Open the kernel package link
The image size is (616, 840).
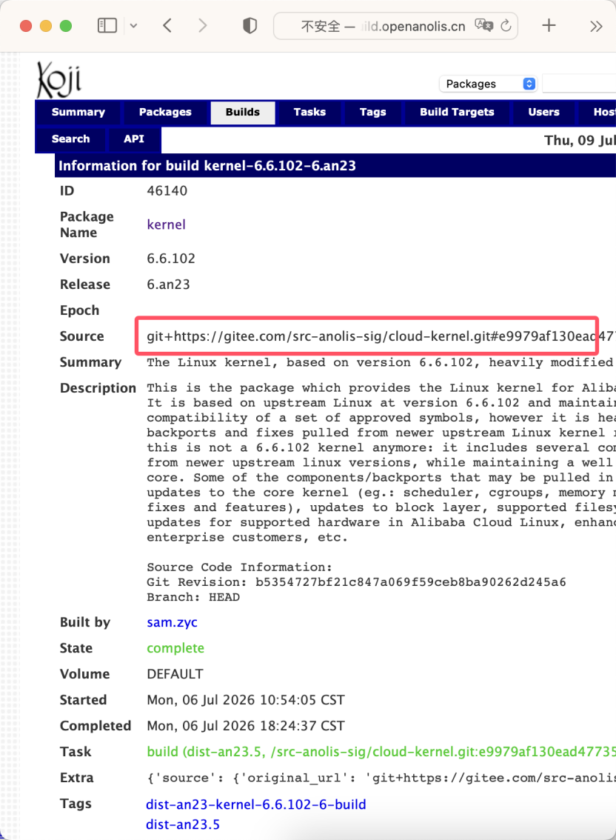click(x=166, y=224)
